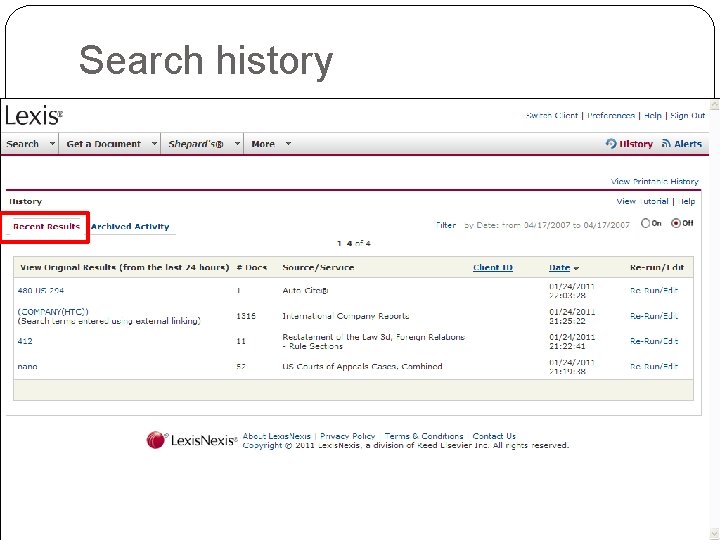Open the Preferences link

click(611, 116)
